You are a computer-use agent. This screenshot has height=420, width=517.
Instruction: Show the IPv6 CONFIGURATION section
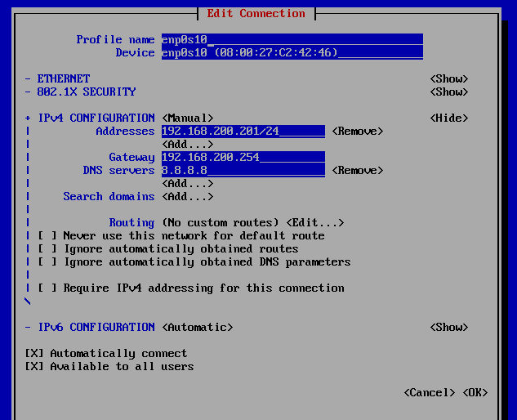coord(448,328)
